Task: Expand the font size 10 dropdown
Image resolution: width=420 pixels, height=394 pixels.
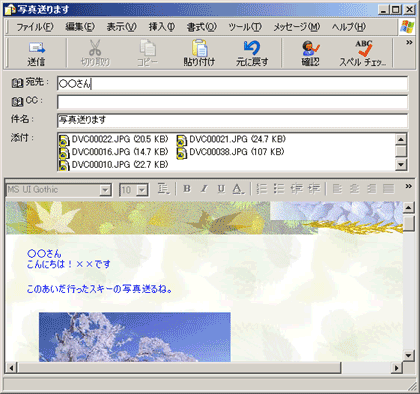Action: point(142,190)
